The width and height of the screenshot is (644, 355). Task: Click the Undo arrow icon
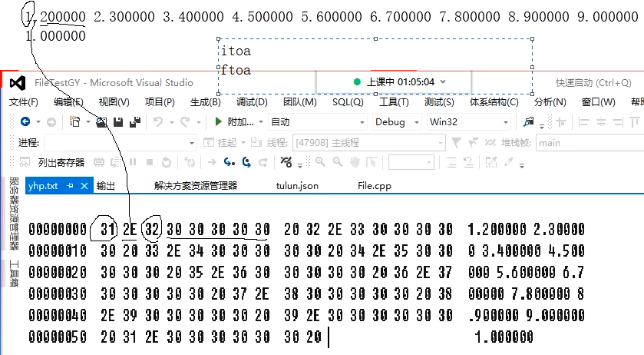coord(157,121)
